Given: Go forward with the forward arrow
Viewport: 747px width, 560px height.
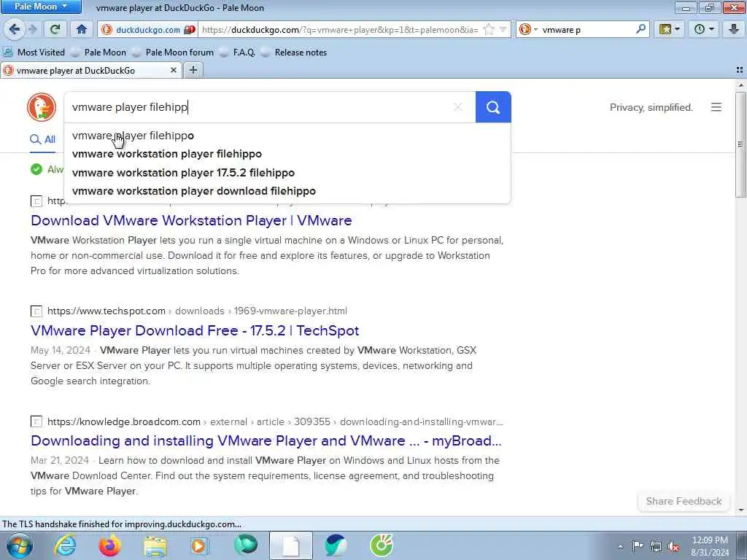Looking at the screenshot, I should 32,29.
